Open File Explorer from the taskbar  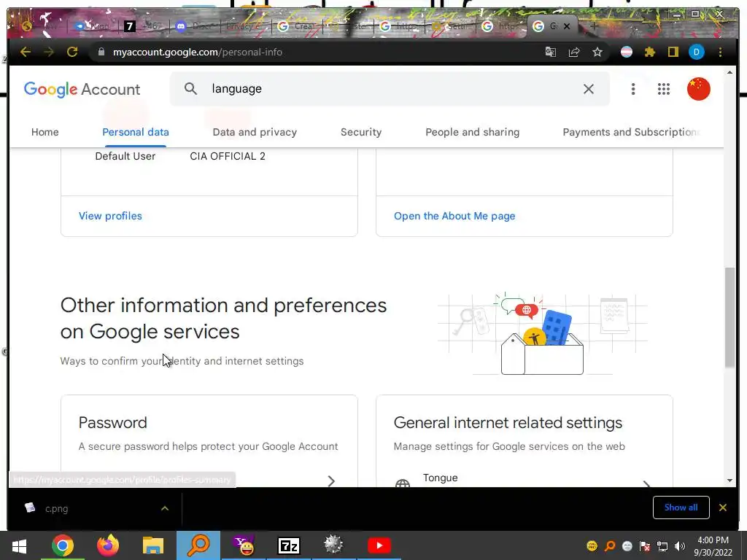(x=153, y=545)
